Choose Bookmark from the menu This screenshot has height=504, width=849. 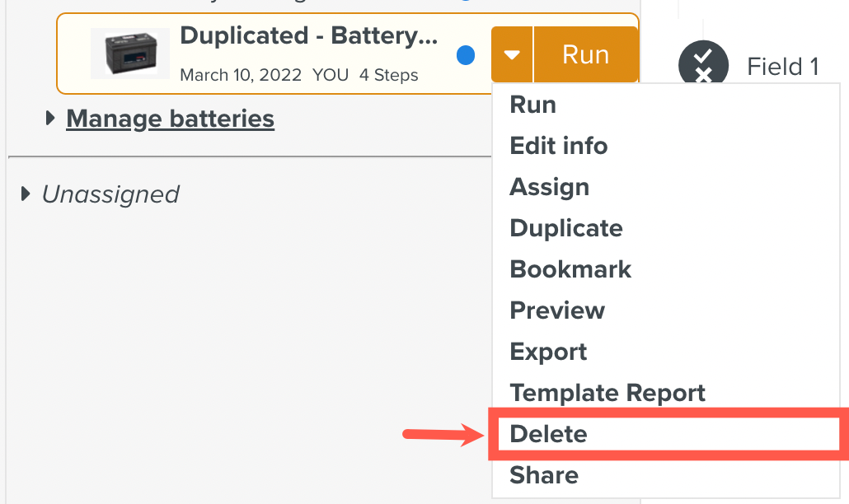click(570, 269)
